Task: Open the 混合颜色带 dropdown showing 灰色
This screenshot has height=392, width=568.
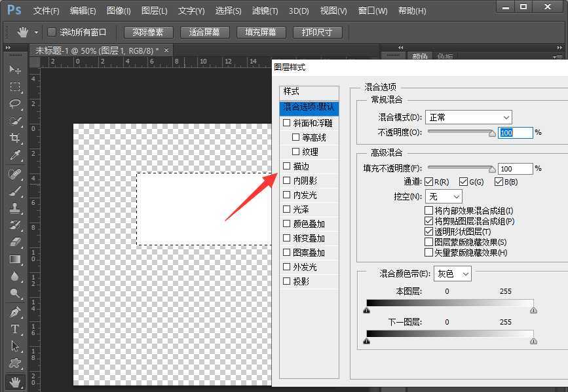Action: [x=453, y=274]
